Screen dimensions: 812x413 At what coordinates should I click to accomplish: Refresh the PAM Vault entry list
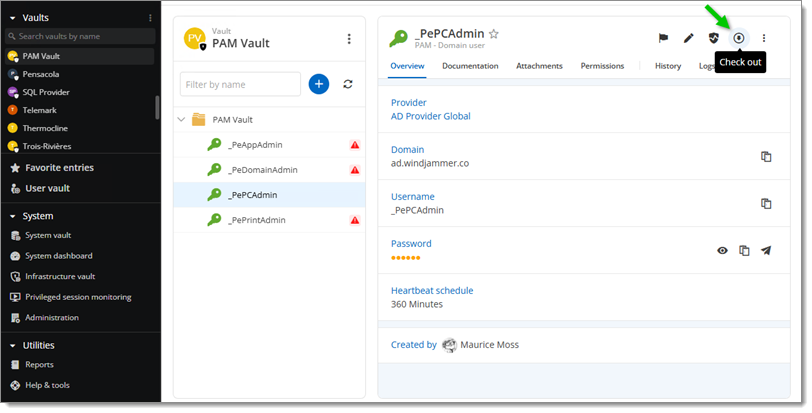point(348,84)
